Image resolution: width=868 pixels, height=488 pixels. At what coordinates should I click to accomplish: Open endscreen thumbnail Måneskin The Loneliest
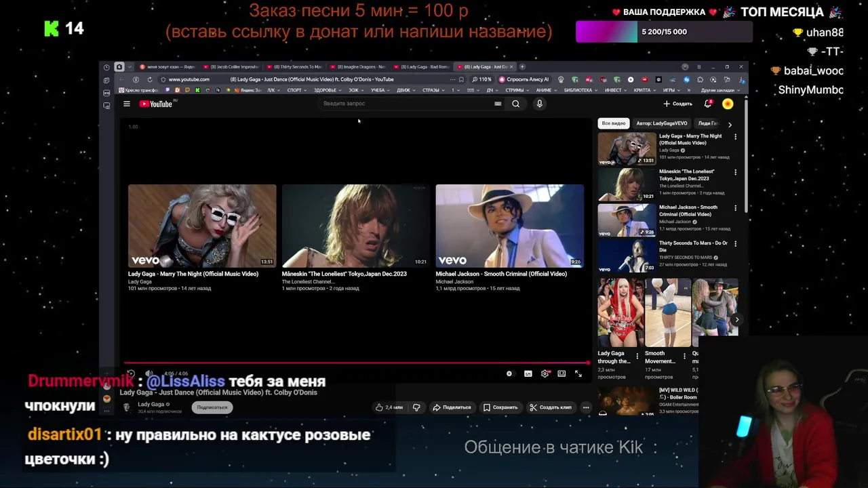[x=356, y=226]
